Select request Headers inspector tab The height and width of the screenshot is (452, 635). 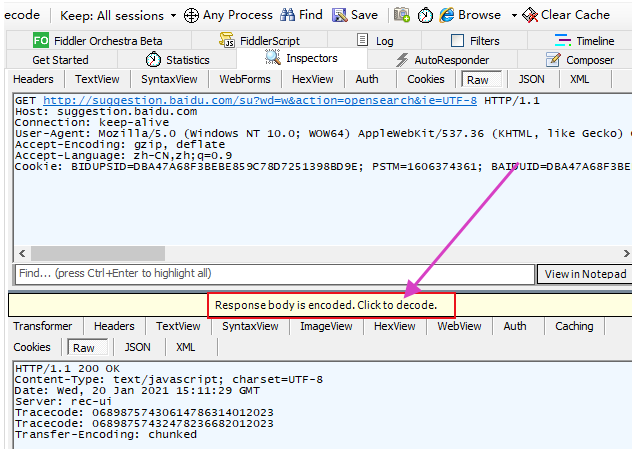pyautogui.click(x=33, y=79)
